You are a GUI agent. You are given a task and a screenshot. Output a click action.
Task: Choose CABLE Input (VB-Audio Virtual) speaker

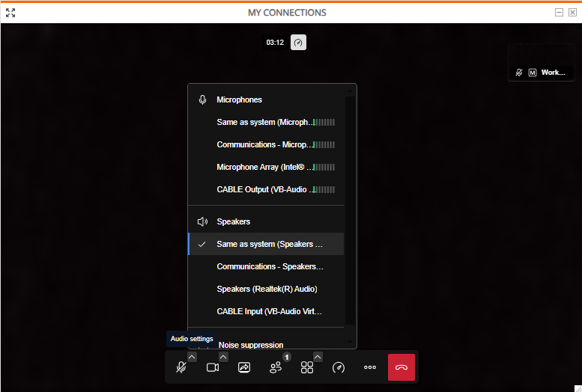click(266, 311)
